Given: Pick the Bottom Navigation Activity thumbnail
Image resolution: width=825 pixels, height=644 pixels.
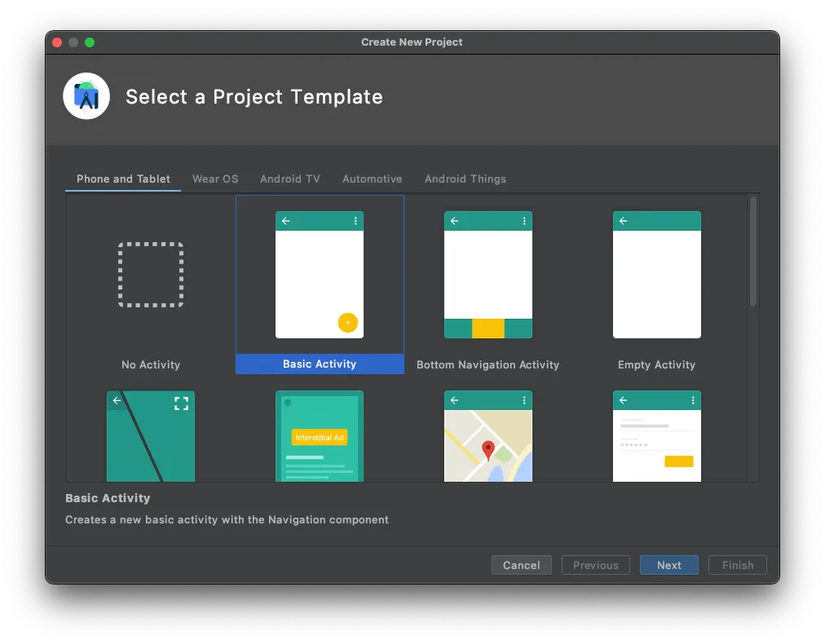Looking at the screenshot, I should click(x=487, y=275).
